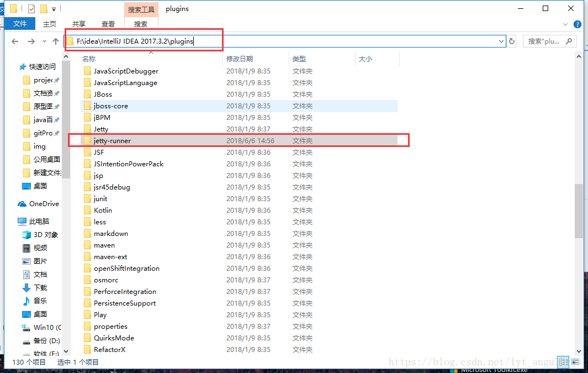
Task: Select the junit folder icon
Action: (87, 199)
